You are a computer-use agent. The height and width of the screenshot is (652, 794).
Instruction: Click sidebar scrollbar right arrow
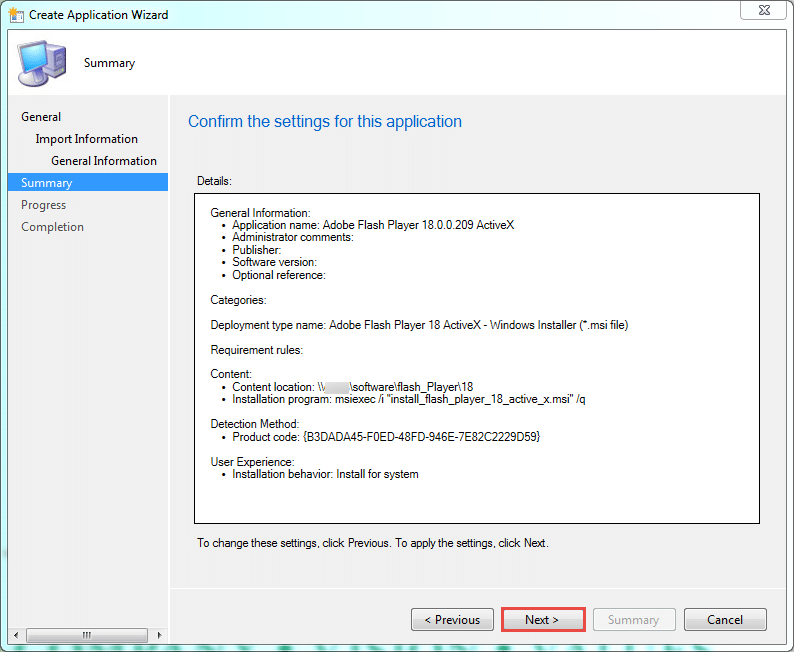pos(160,635)
